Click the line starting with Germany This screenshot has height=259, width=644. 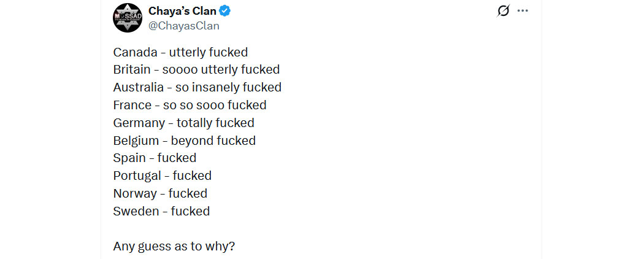[x=183, y=123]
